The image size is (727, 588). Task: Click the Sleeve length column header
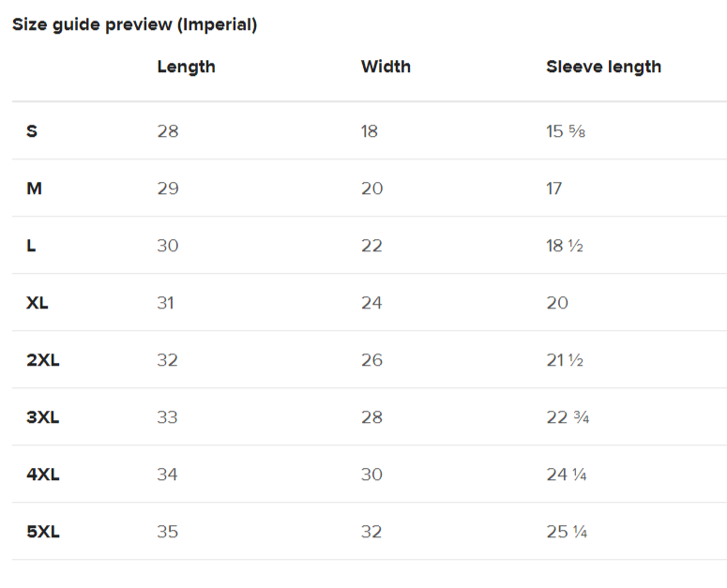click(603, 67)
